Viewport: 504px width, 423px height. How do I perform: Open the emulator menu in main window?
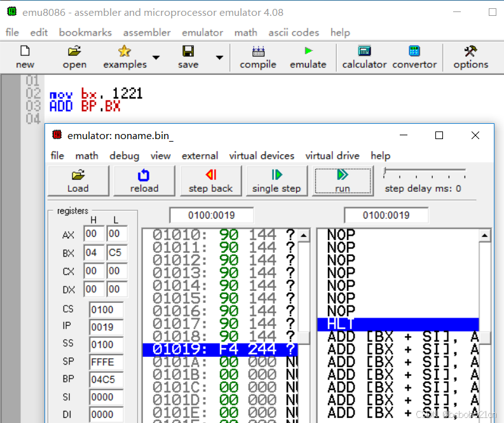tap(203, 32)
